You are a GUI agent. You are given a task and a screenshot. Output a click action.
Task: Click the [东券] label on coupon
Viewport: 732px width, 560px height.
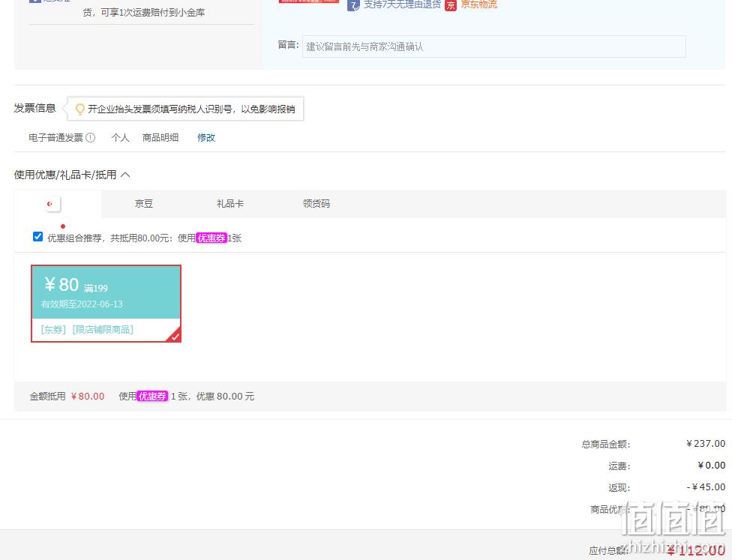point(53,330)
